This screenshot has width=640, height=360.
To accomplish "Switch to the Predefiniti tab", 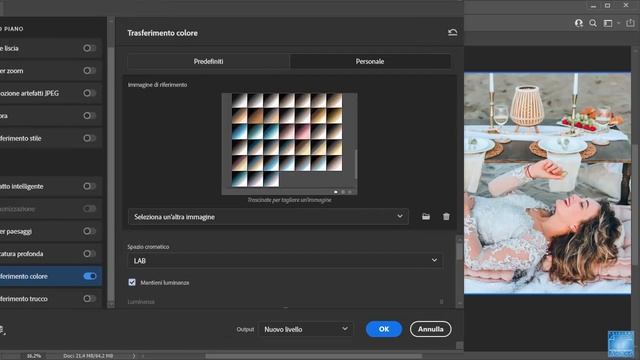I will [x=208, y=61].
